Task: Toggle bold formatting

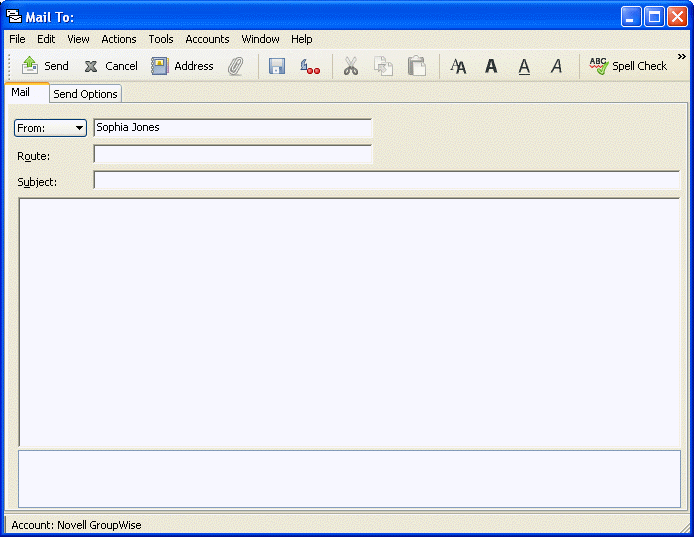Action: point(491,66)
